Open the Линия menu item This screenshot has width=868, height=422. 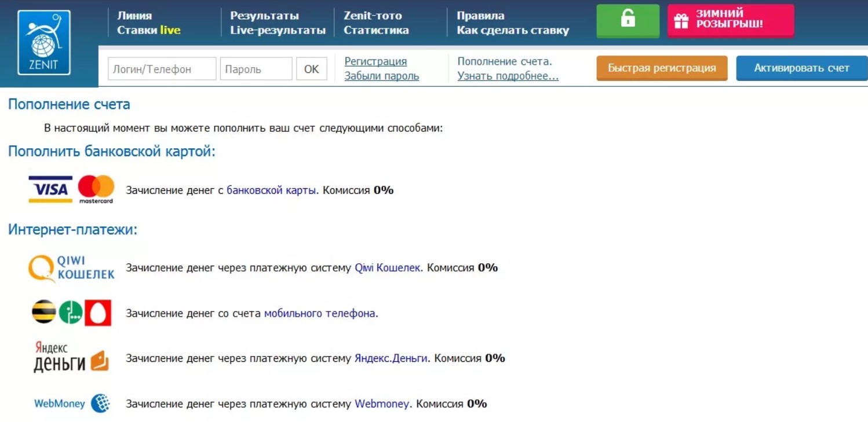(134, 16)
